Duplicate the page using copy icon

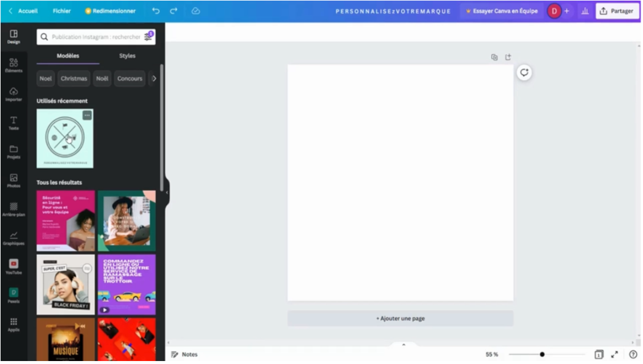(494, 58)
